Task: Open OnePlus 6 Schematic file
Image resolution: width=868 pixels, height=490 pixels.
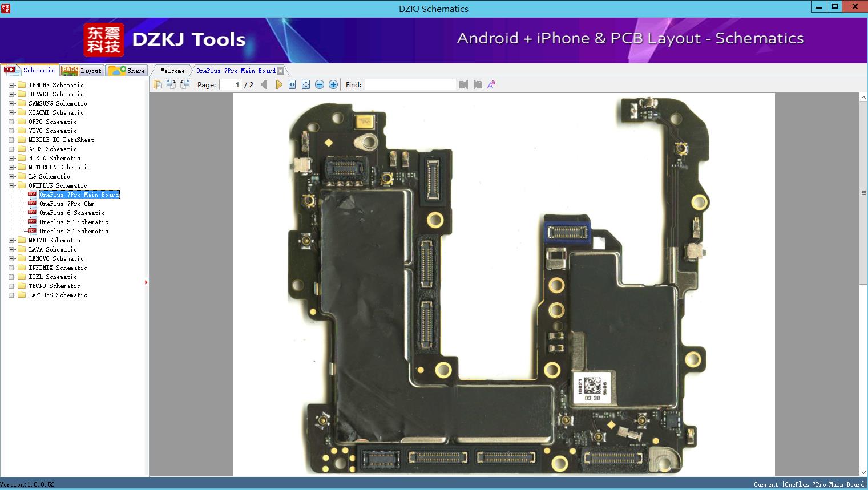Action: coord(72,213)
